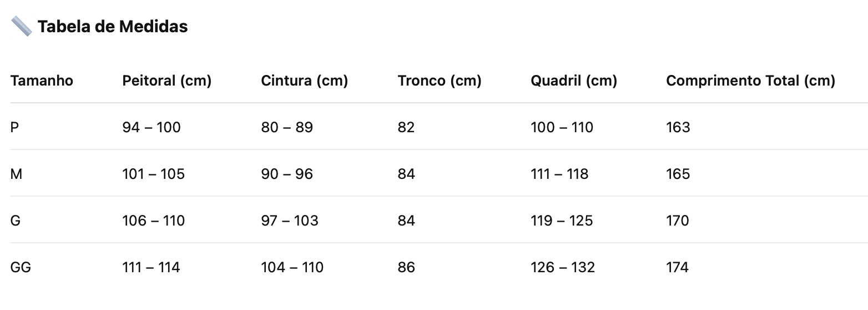Click the 163 comprimento total value
Image resolution: width=868 pixels, height=310 pixels.
pyautogui.click(x=678, y=127)
